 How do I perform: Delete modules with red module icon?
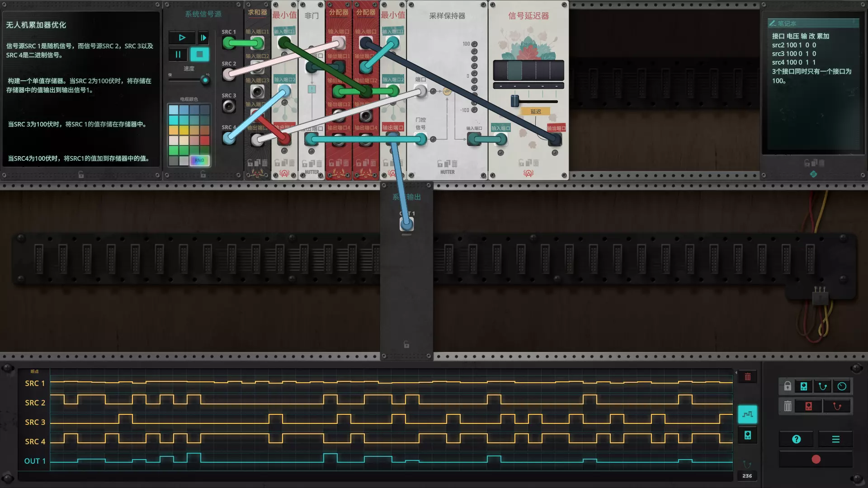(808, 406)
